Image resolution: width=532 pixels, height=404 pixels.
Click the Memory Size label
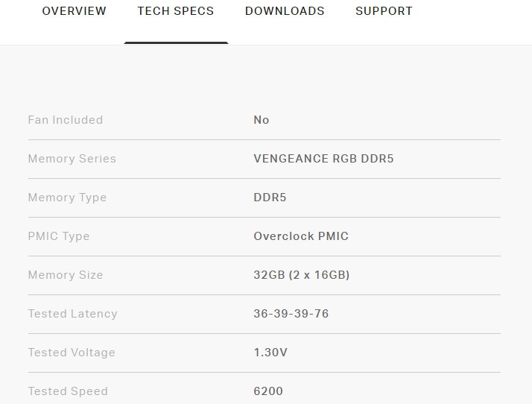65,275
